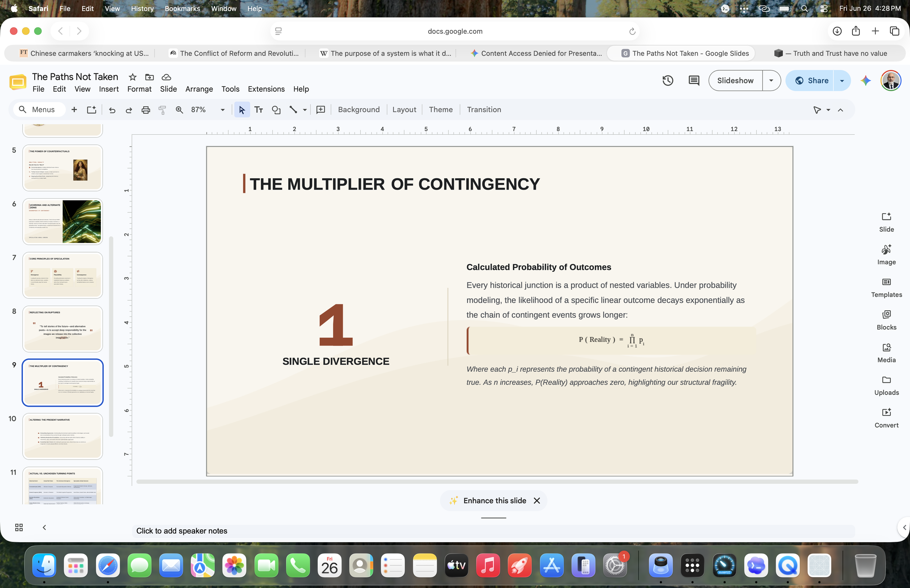Click the Zoom magnifier tool
The width and height of the screenshot is (910, 588).
[x=179, y=110]
